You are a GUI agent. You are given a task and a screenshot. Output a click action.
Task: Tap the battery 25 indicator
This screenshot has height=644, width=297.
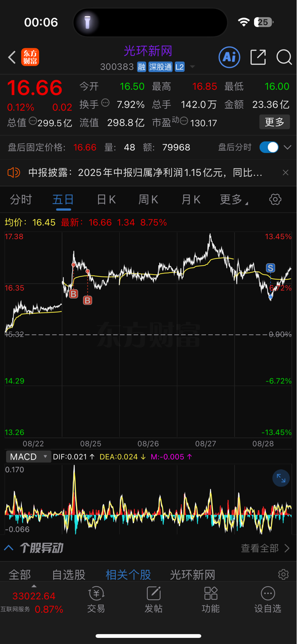pos(263,22)
